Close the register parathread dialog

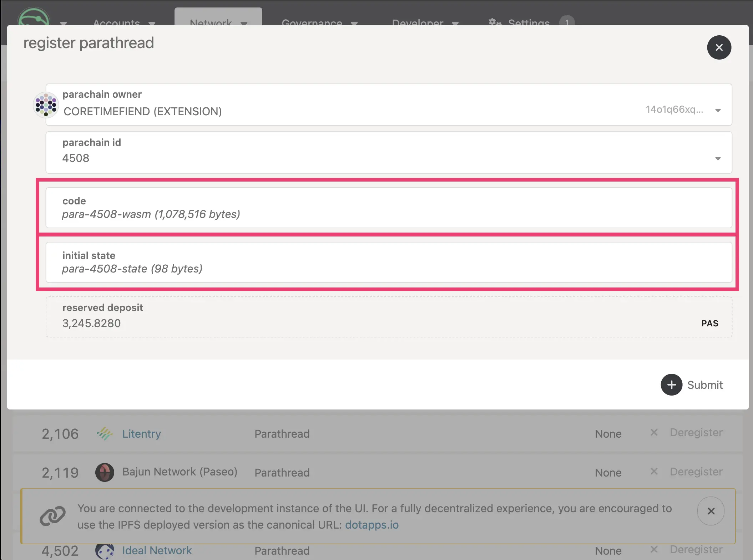tap(719, 47)
